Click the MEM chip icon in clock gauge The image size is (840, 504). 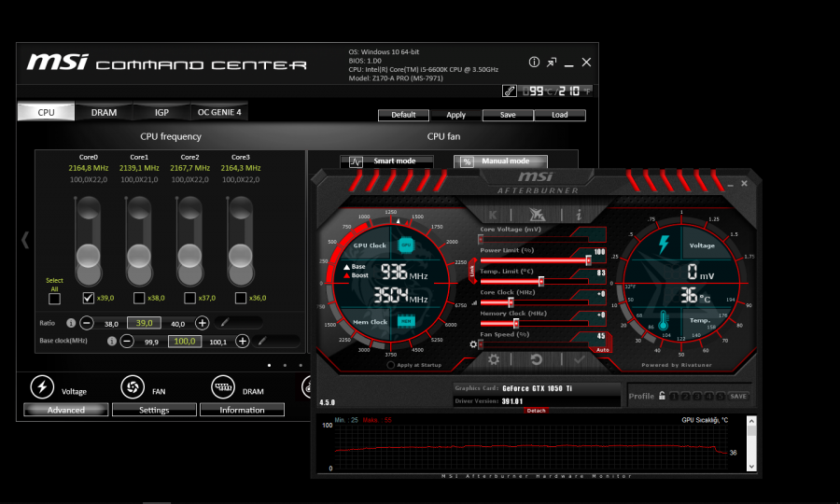pyautogui.click(x=406, y=321)
